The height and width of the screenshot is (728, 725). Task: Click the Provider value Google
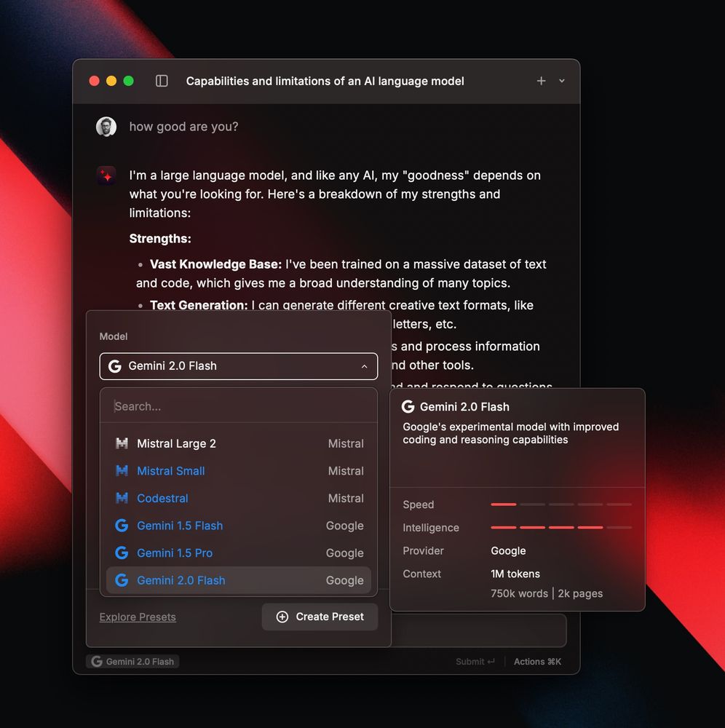(x=508, y=551)
